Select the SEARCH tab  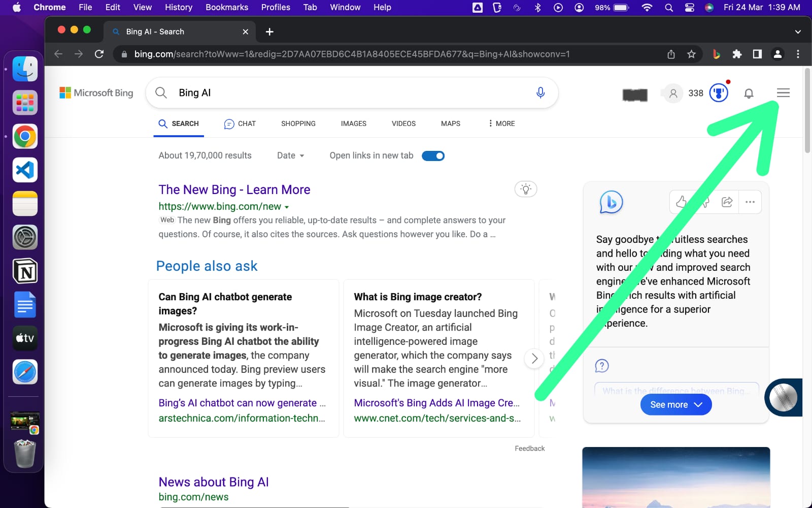[x=179, y=123]
